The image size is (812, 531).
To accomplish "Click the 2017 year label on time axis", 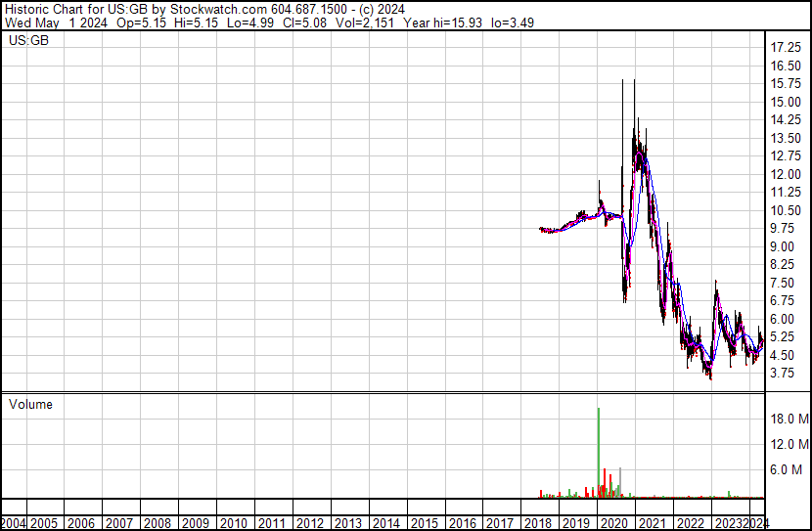I will click(x=500, y=523).
